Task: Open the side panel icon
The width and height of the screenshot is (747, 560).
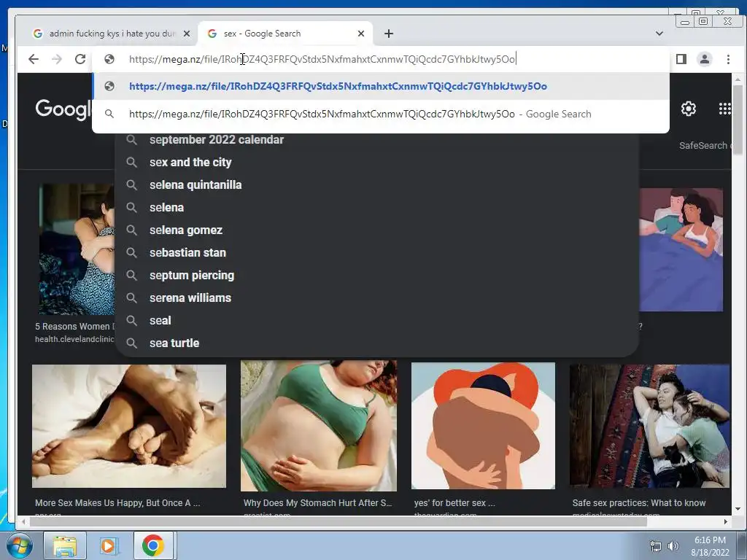Action: 681,59
